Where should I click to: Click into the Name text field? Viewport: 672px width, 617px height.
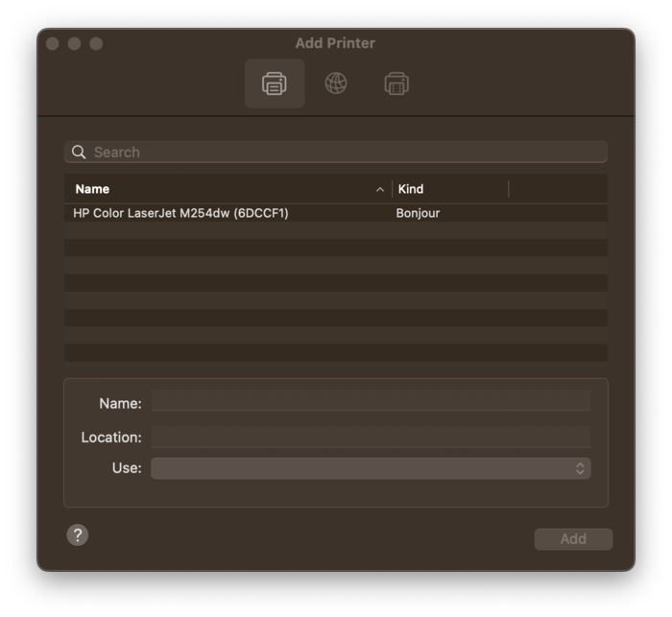coord(371,401)
